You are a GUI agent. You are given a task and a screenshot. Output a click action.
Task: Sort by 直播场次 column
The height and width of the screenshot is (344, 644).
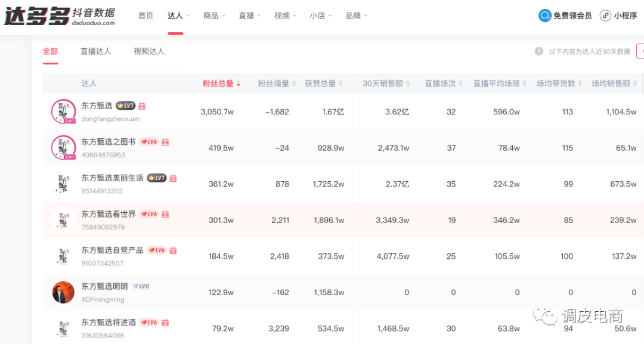tap(444, 83)
